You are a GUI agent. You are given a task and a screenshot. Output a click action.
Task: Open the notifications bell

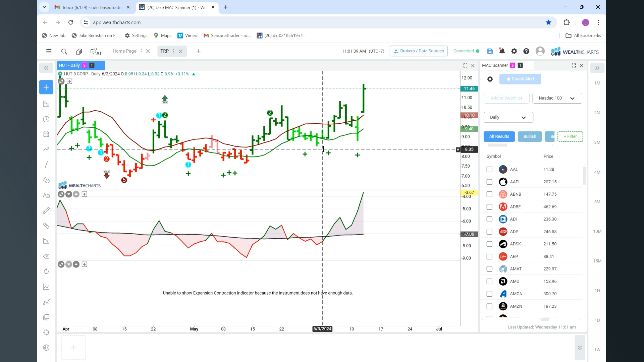point(502,51)
